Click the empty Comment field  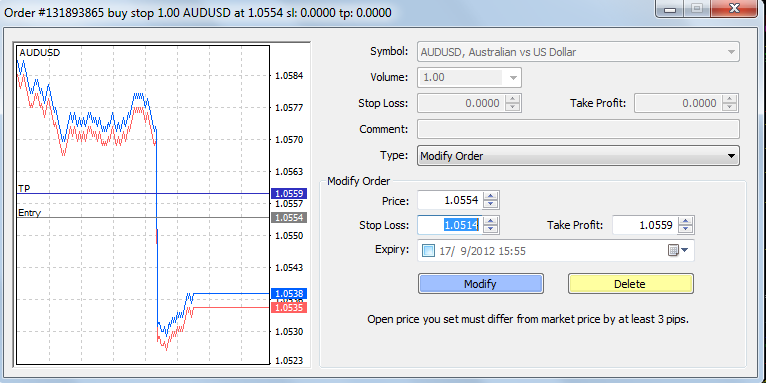coord(578,129)
